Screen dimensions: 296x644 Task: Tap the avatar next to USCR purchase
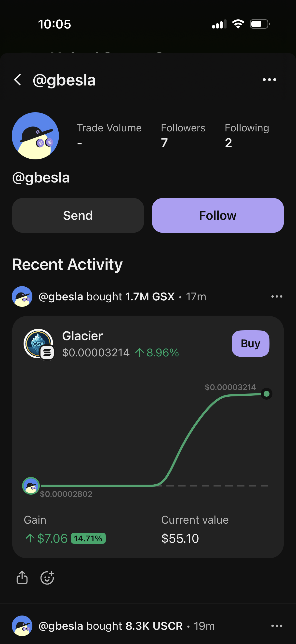pyautogui.click(x=22, y=626)
